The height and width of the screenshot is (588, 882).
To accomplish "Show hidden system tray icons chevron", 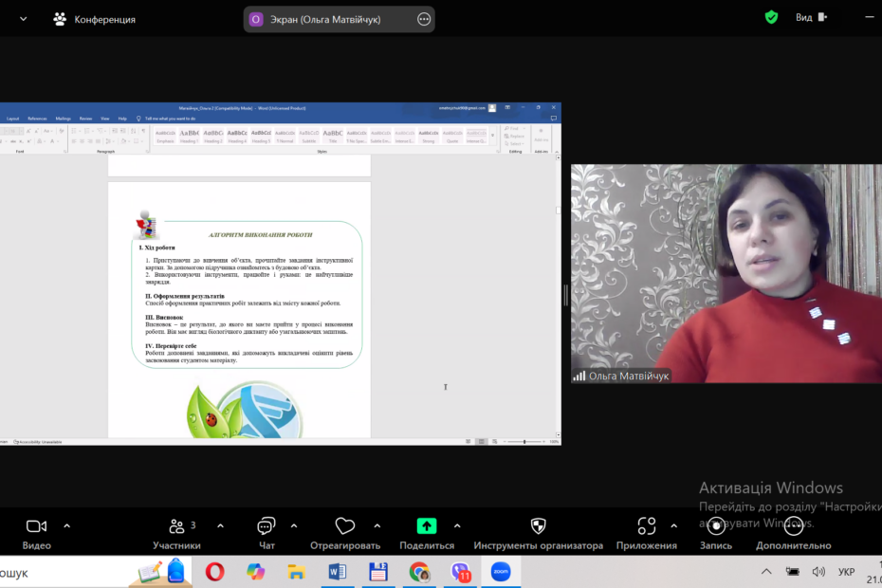I will (x=766, y=572).
